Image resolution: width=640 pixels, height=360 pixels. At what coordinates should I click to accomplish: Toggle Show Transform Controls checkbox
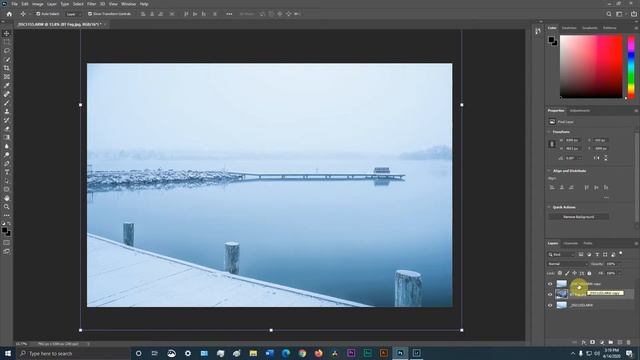coord(90,14)
